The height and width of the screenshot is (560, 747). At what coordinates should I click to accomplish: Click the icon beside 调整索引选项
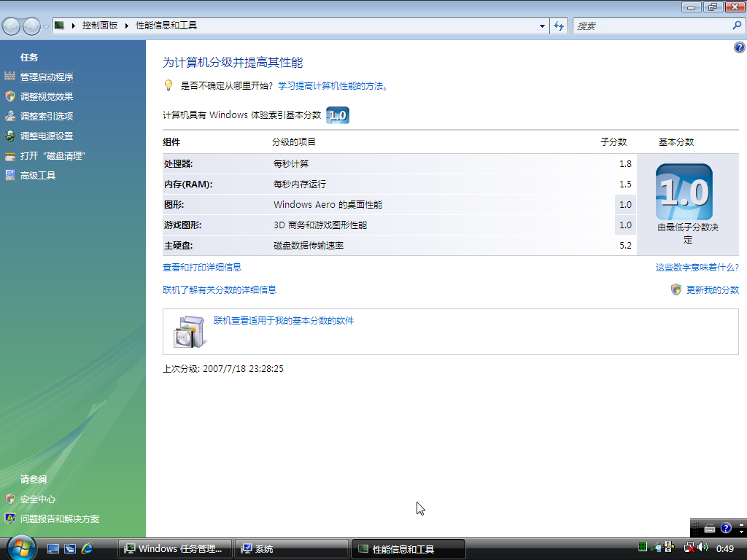coord(10,116)
